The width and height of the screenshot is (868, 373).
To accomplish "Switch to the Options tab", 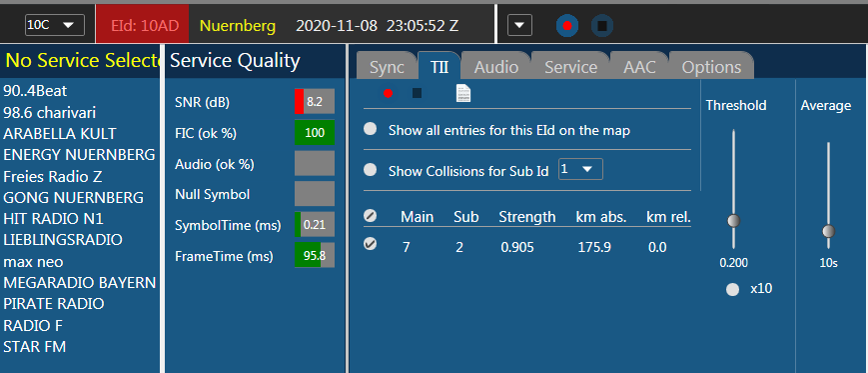I will pyautogui.click(x=711, y=67).
